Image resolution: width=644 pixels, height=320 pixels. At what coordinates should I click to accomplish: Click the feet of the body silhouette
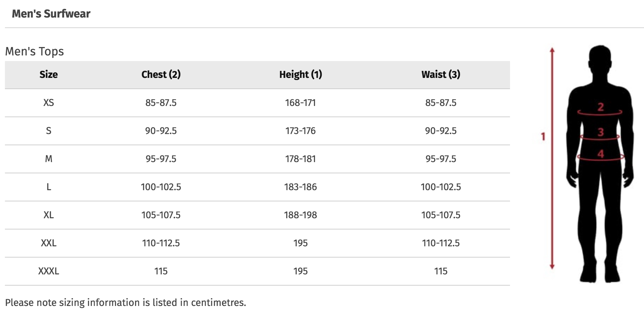(x=600, y=274)
